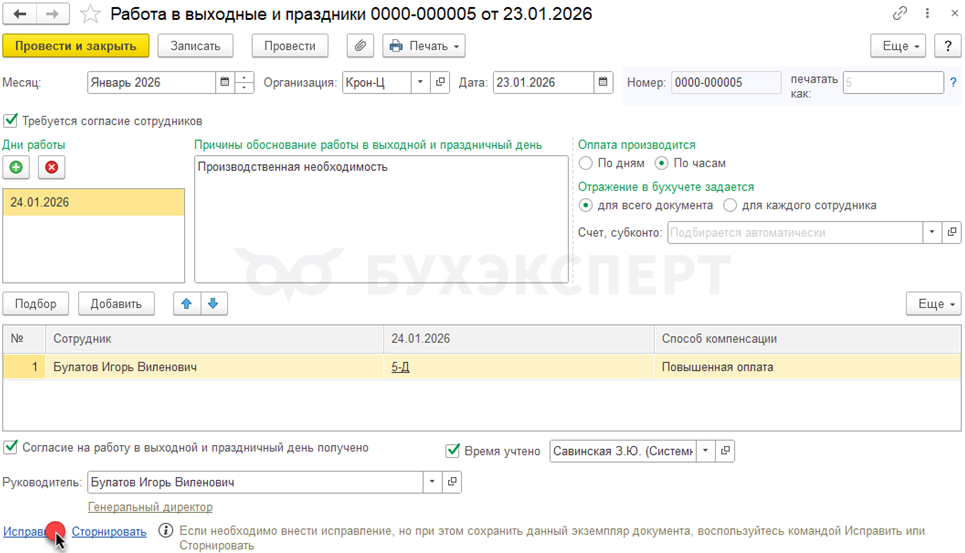The image size is (965, 553).
Task: Click blue question mark near печатать как
Action: [953, 82]
